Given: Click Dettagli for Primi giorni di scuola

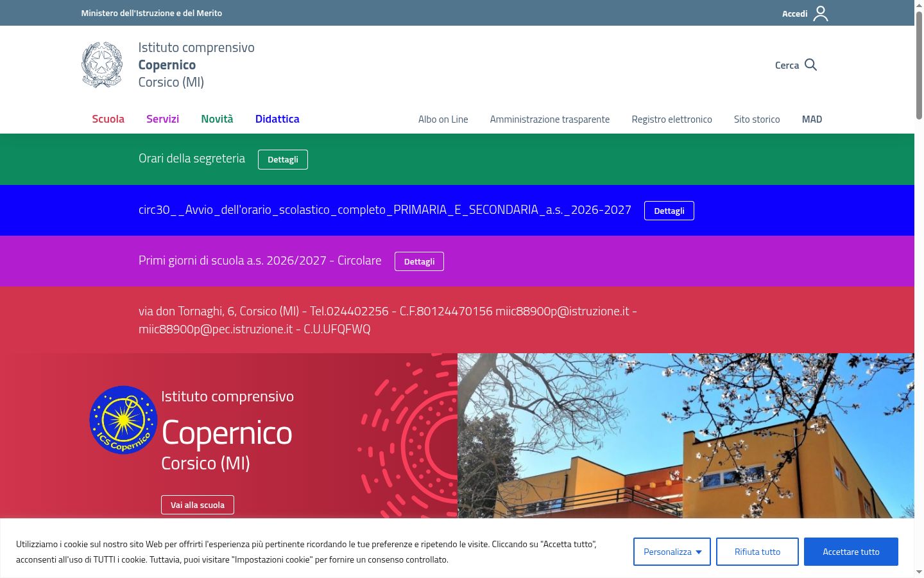Looking at the screenshot, I should [x=419, y=261].
